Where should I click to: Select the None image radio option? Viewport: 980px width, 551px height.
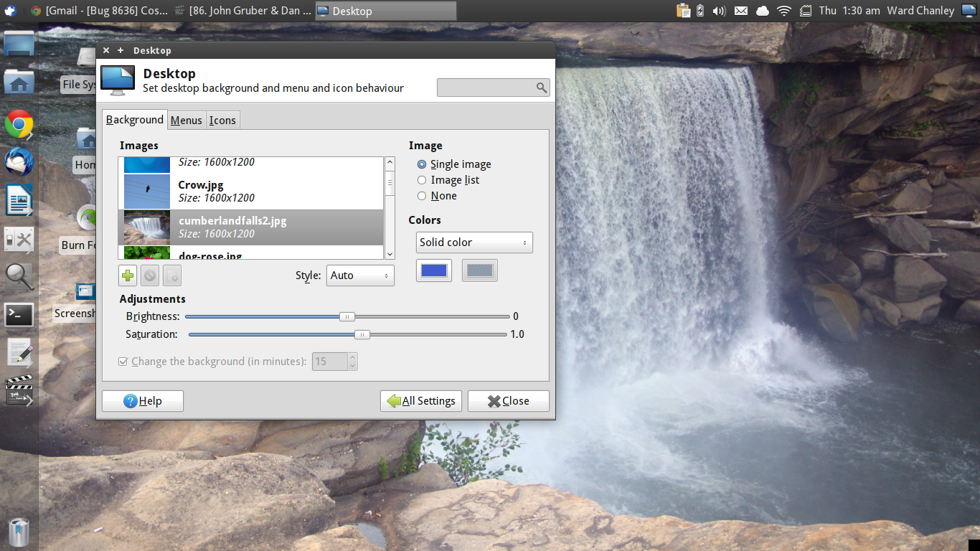422,196
